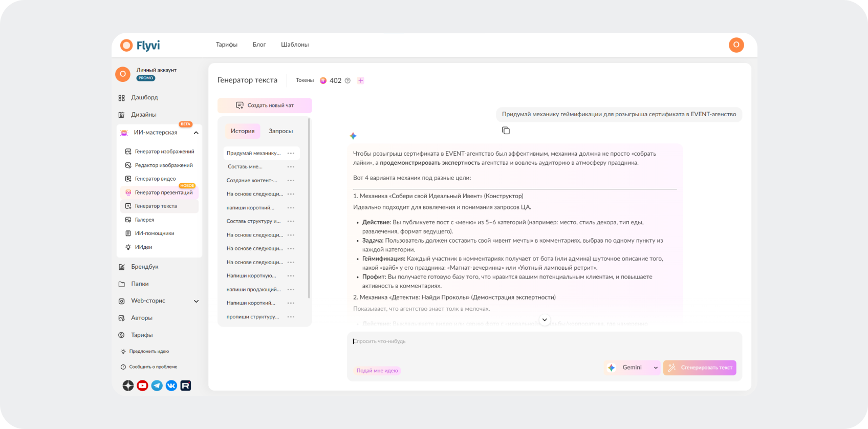Viewport: 868px width, 429px height.
Task: Open Шаблоны in the top menu
Action: pos(295,45)
